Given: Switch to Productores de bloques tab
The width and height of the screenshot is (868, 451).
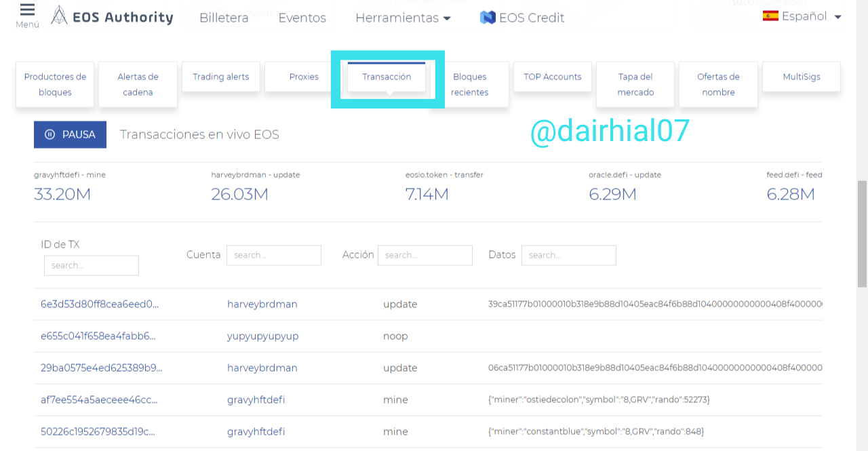Looking at the screenshot, I should coord(56,84).
